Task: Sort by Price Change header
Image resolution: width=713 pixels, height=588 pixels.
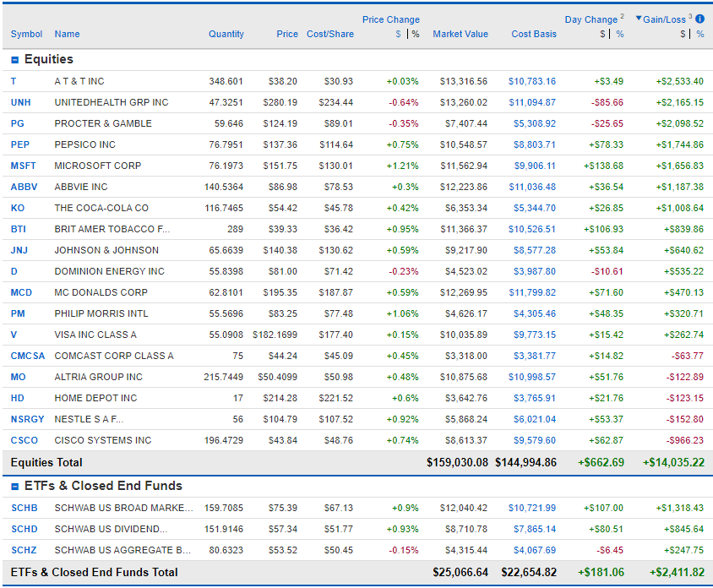Action: tap(390, 19)
